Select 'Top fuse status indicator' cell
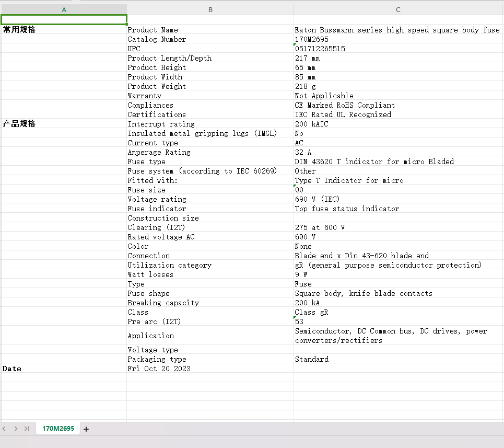 (398, 209)
